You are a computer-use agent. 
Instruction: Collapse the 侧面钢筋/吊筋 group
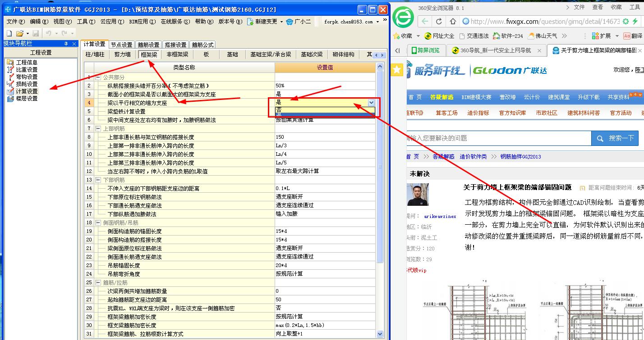[98, 223]
